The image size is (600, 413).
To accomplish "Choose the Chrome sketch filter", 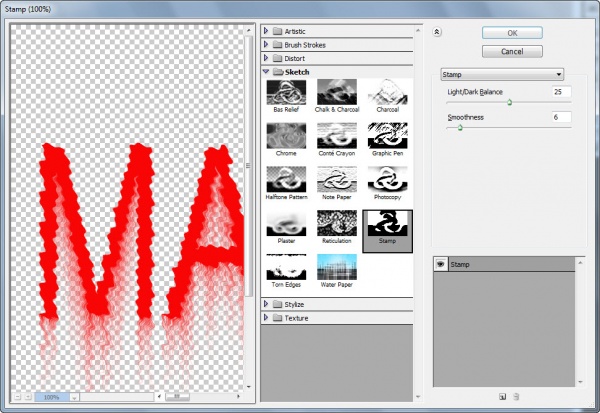I will point(286,136).
